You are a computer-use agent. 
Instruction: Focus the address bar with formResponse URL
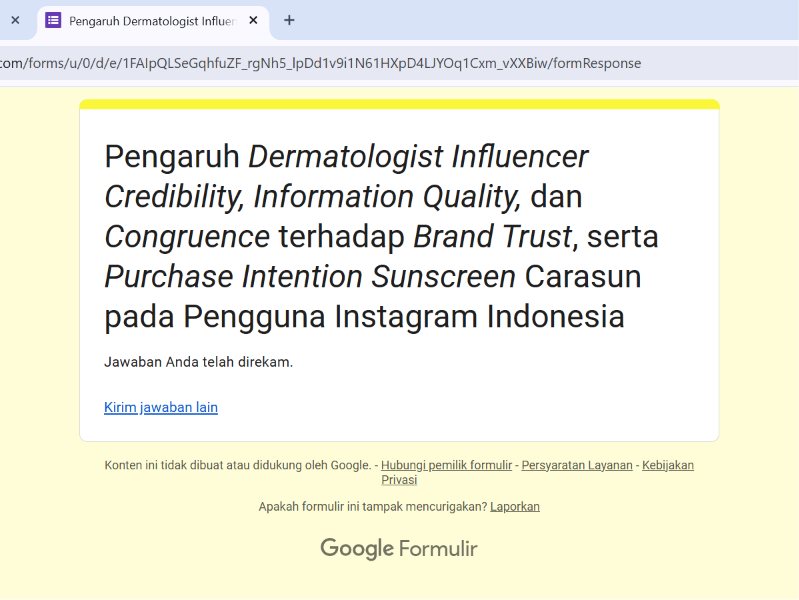click(x=398, y=63)
